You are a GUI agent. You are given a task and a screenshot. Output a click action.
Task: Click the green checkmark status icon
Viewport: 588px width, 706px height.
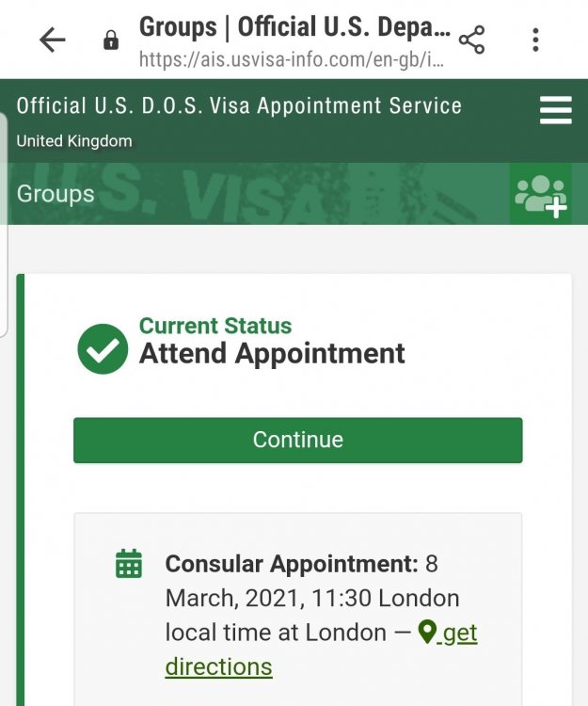click(103, 348)
